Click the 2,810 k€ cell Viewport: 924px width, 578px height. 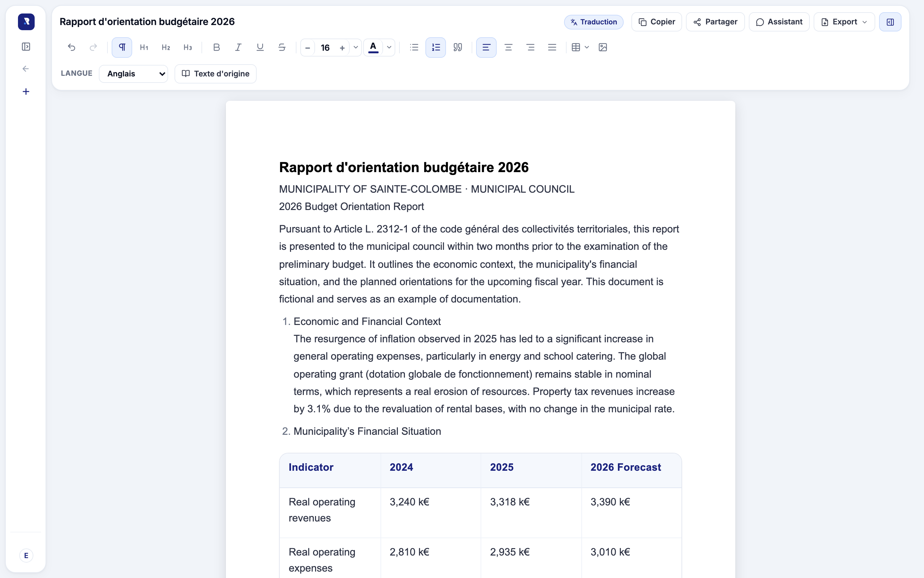pyautogui.click(x=431, y=558)
